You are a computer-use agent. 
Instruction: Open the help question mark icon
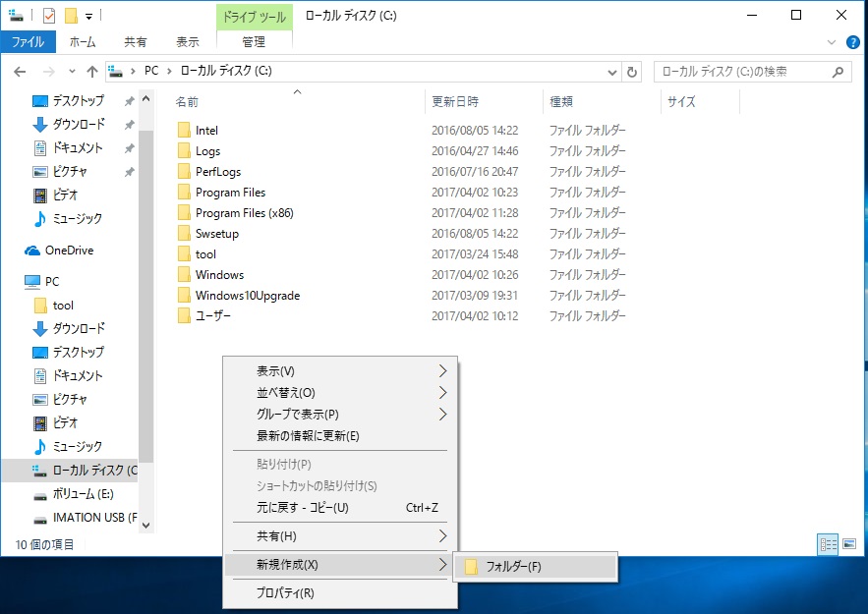[854, 42]
